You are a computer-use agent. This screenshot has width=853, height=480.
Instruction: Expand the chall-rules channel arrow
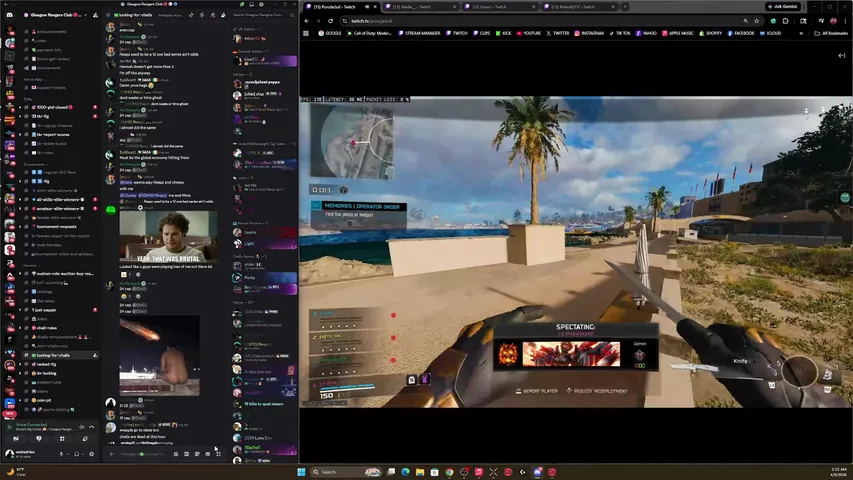pyautogui.click(x=20, y=328)
